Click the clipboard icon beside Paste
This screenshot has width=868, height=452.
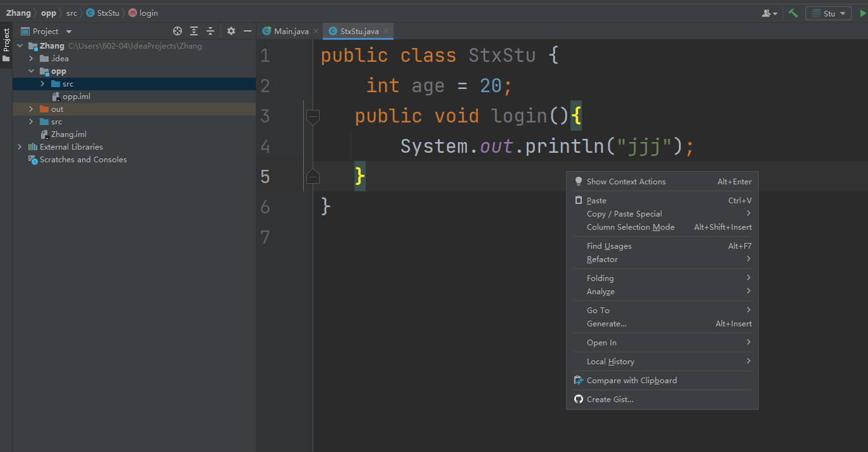click(x=578, y=201)
